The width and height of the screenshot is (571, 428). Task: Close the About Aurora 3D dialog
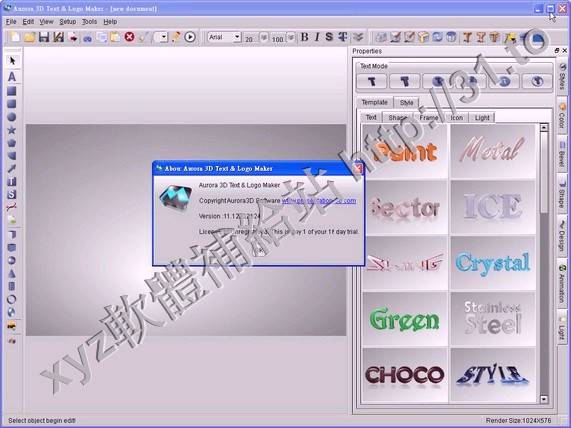[358, 168]
